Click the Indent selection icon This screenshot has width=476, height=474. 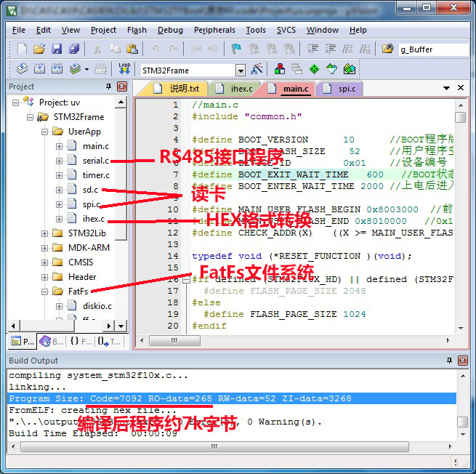click(x=312, y=49)
